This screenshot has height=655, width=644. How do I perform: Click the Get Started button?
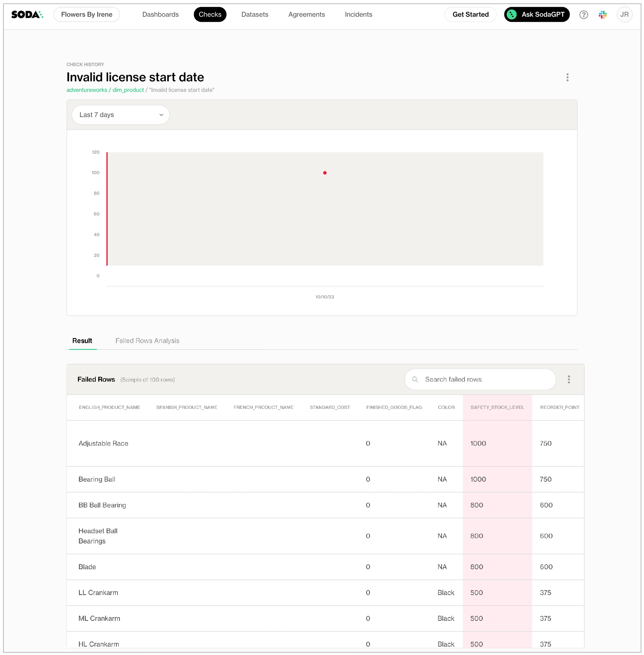(x=470, y=15)
